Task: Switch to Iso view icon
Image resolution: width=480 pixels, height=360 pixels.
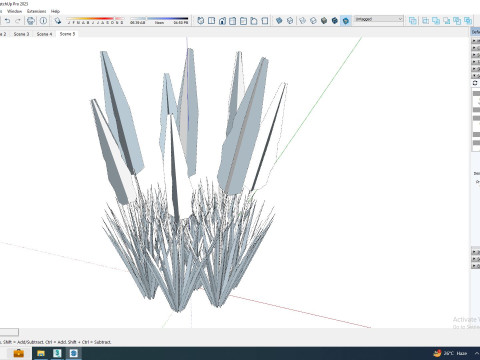Action: pyautogui.click(x=201, y=21)
